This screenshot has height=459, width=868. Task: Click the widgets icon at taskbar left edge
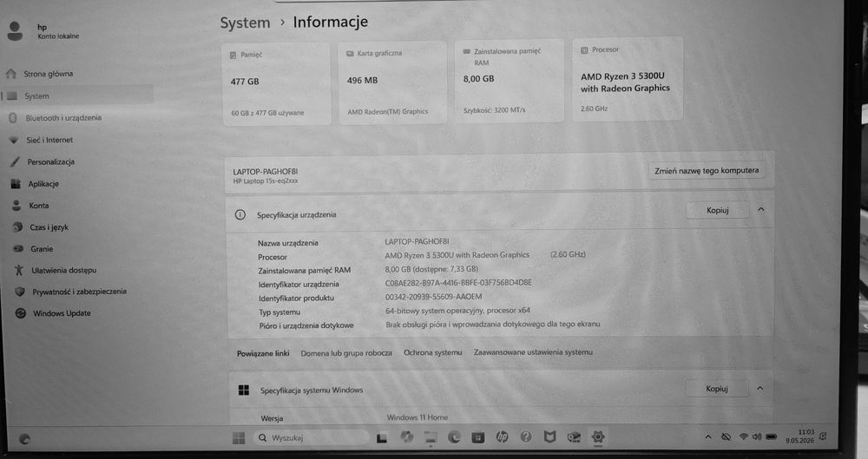pyautogui.click(x=24, y=440)
